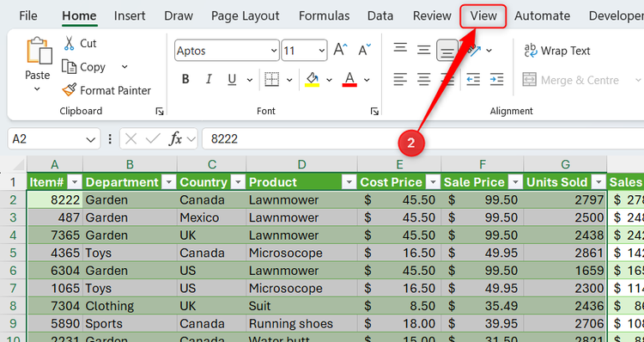Align cell text to the left
This screenshot has height=342, width=644.
tap(400, 79)
